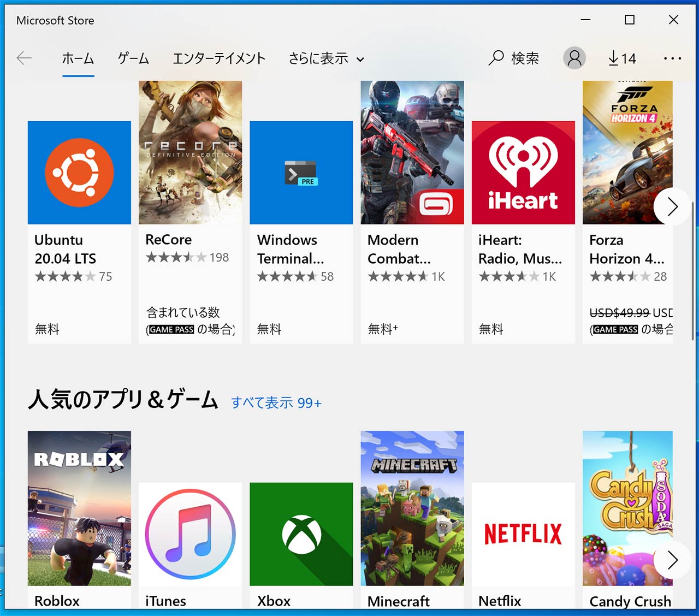Click the iHeart star rating 1K
The height and width of the screenshot is (616, 699).
517,276
